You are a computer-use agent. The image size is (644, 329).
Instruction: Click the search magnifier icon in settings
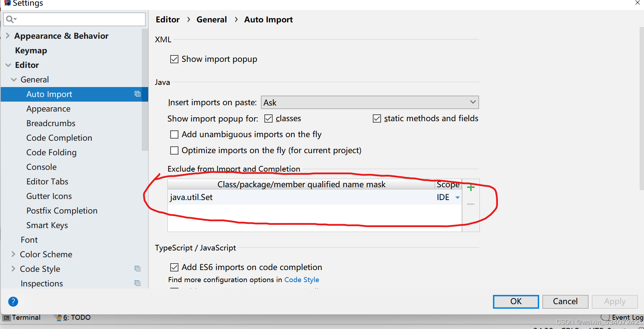point(11,19)
